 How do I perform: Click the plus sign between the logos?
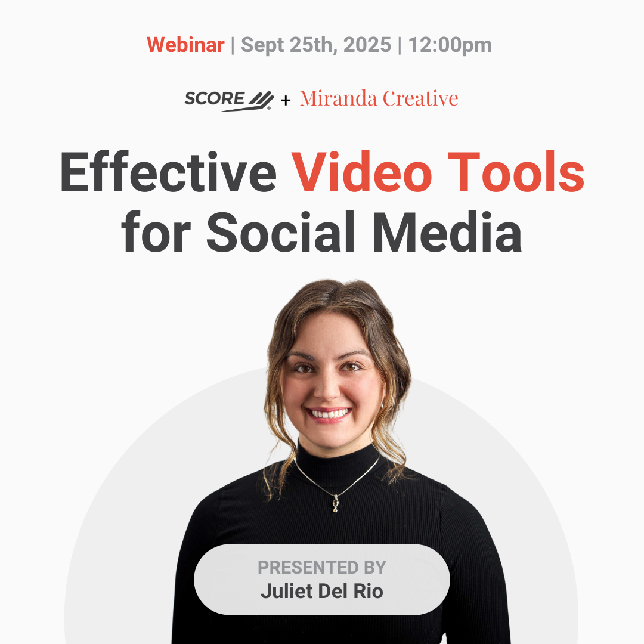click(x=286, y=100)
